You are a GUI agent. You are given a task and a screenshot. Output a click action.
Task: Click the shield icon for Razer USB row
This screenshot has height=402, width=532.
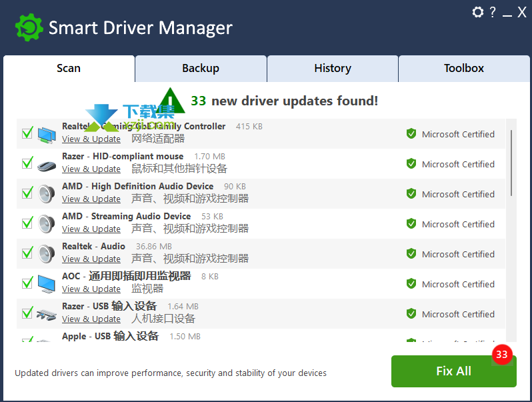point(411,313)
